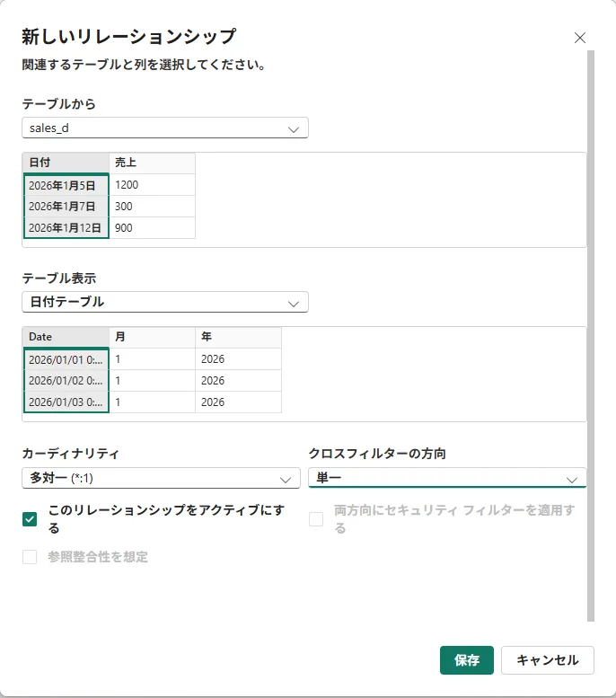Click the 月 cell in the 2026/01/02 row
Image resolution: width=616 pixels, height=698 pixels.
click(x=153, y=381)
